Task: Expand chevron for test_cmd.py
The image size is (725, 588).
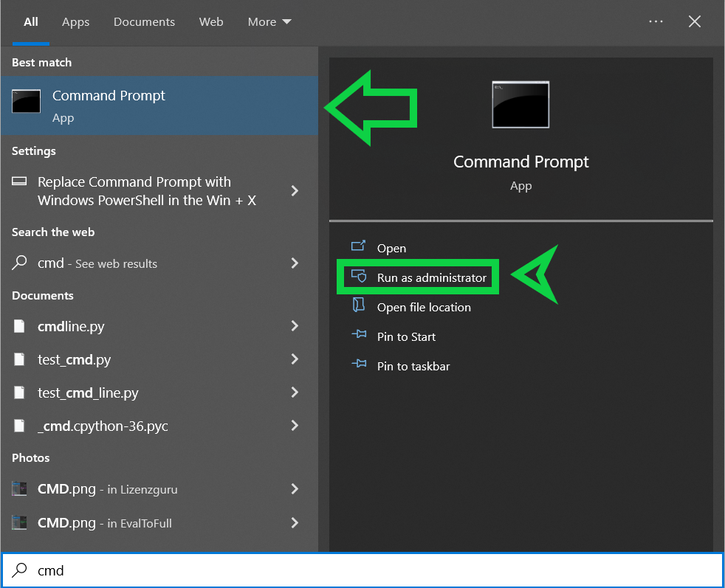Action: 295,359
